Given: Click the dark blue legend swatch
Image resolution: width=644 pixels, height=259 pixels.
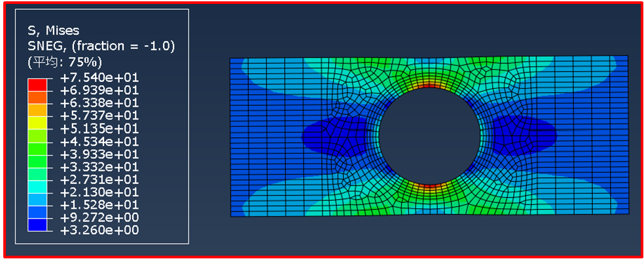Looking at the screenshot, I should [x=37, y=225].
